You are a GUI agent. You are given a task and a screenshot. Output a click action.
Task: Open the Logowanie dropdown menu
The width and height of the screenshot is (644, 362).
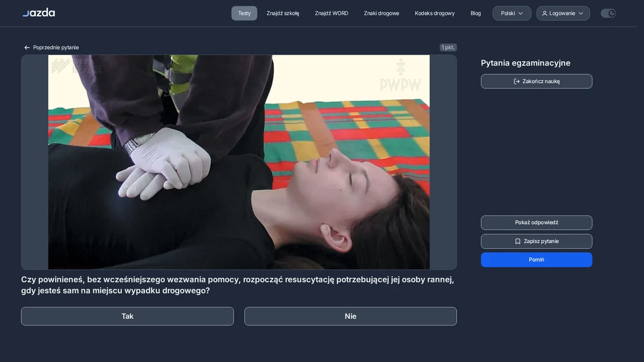coord(563,13)
